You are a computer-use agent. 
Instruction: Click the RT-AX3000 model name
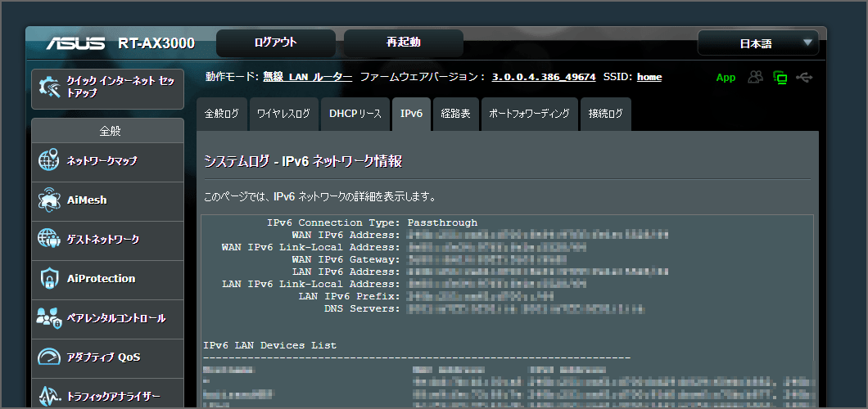[156, 43]
